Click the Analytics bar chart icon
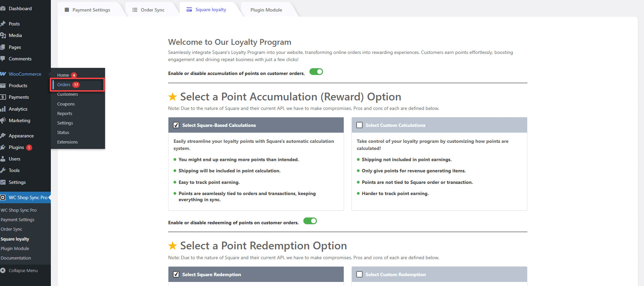 (x=3, y=109)
